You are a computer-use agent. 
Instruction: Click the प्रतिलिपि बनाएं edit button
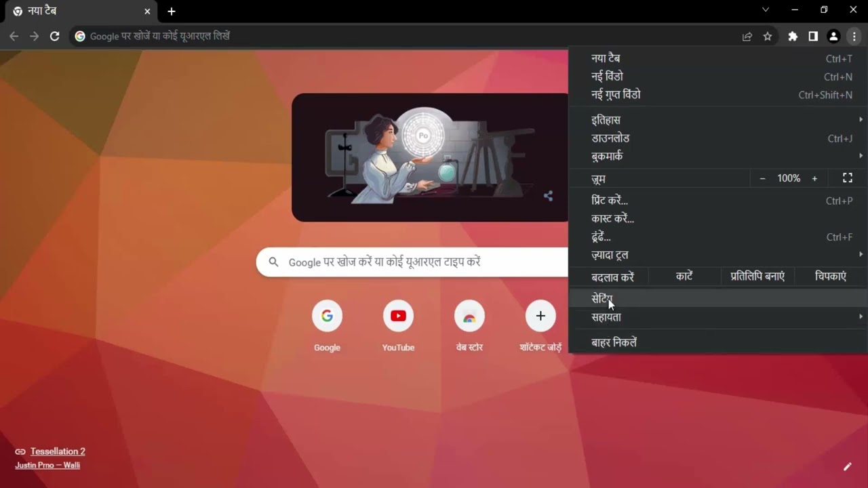(x=757, y=277)
